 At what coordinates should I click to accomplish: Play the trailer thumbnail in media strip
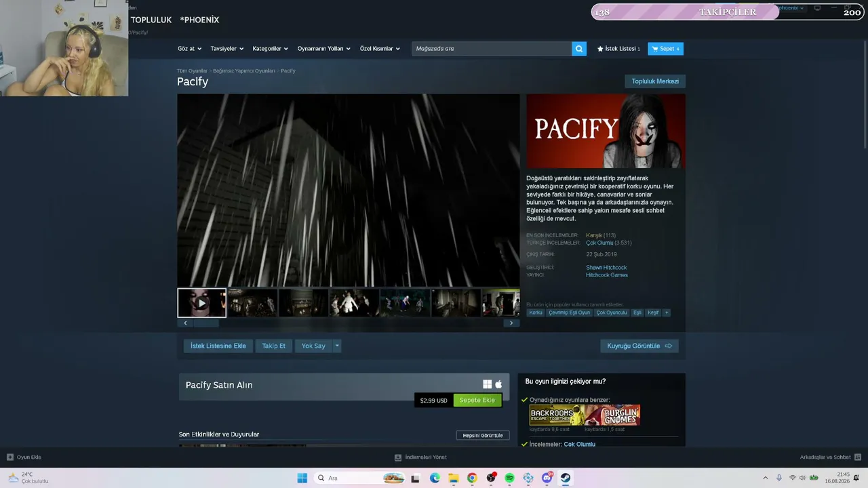coord(202,303)
